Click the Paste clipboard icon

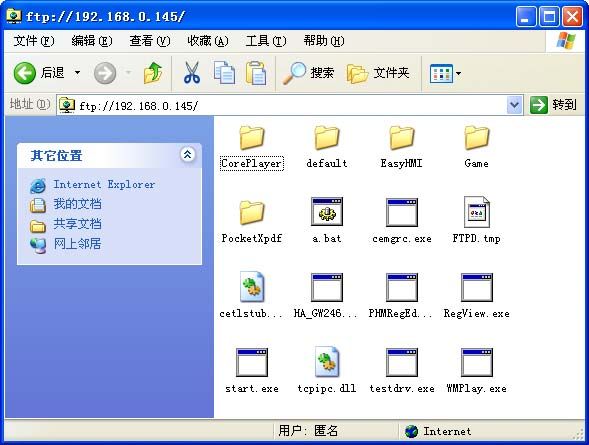pyautogui.click(x=256, y=73)
